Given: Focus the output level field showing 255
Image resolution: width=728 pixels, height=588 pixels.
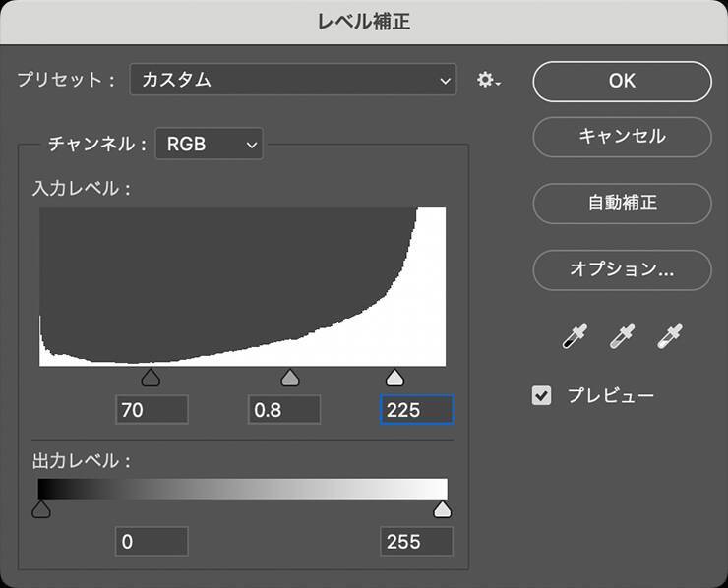Looking at the screenshot, I should pyautogui.click(x=416, y=541).
